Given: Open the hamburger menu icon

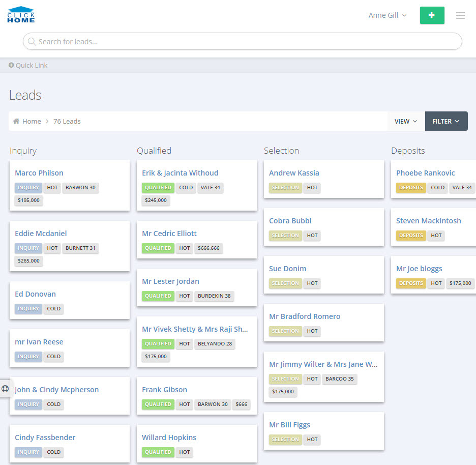Looking at the screenshot, I should point(460,16).
